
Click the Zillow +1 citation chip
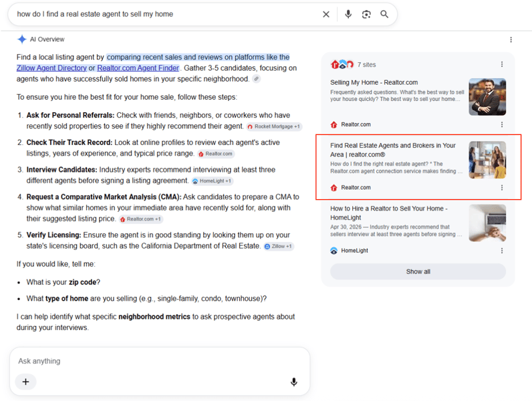pos(279,247)
